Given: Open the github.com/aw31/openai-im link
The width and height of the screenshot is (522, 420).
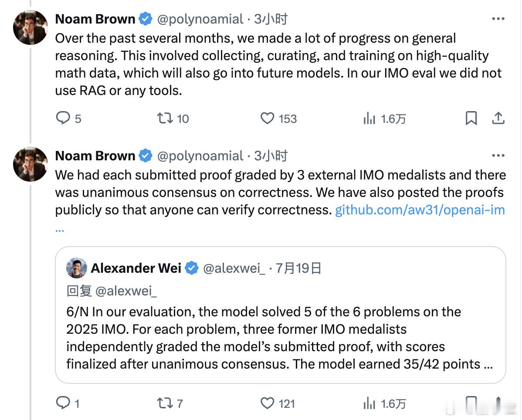Looking at the screenshot, I should 420,210.
